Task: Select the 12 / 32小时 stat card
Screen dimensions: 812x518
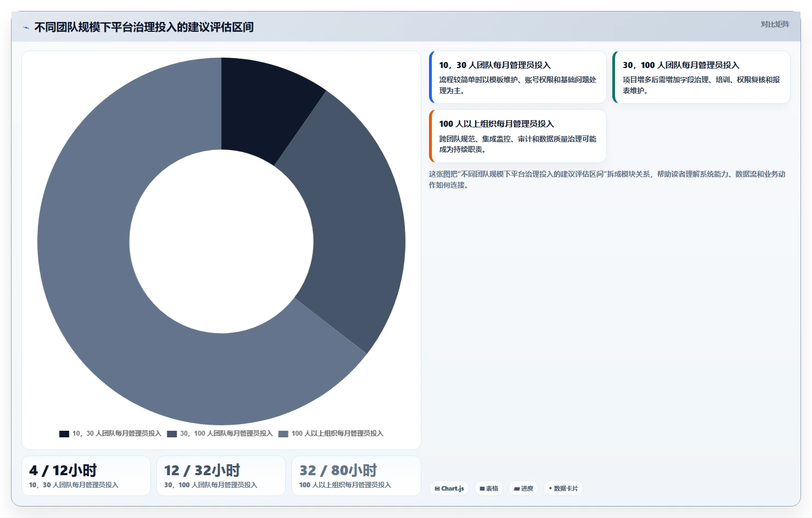Action: click(221, 476)
